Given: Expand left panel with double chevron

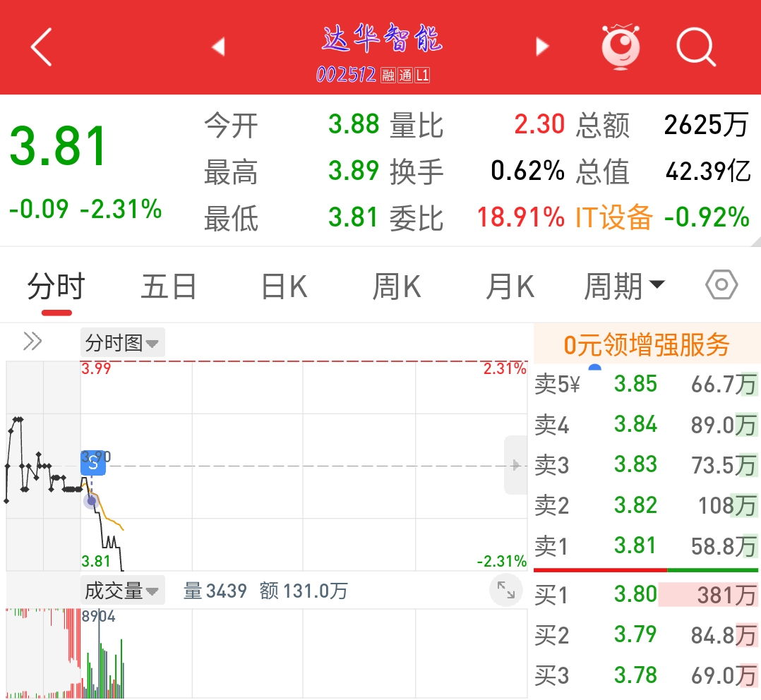Looking at the screenshot, I should tap(32, 341).
